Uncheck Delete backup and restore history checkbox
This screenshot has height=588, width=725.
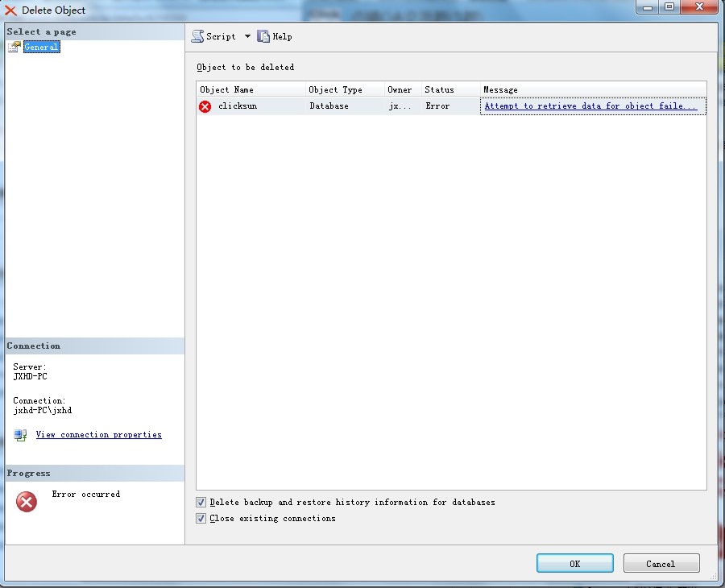point(201,502)
